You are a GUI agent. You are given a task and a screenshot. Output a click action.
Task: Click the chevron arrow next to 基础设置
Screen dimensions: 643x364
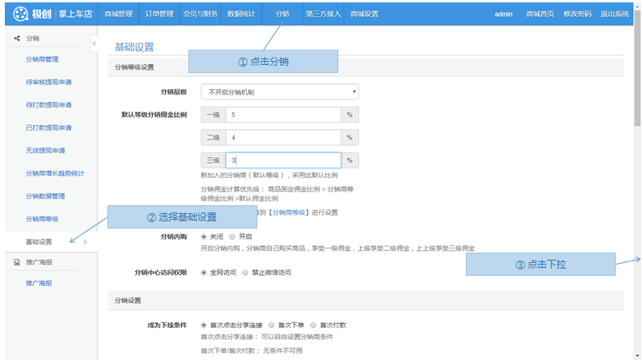pyautogui.click(x=86, y=241)
